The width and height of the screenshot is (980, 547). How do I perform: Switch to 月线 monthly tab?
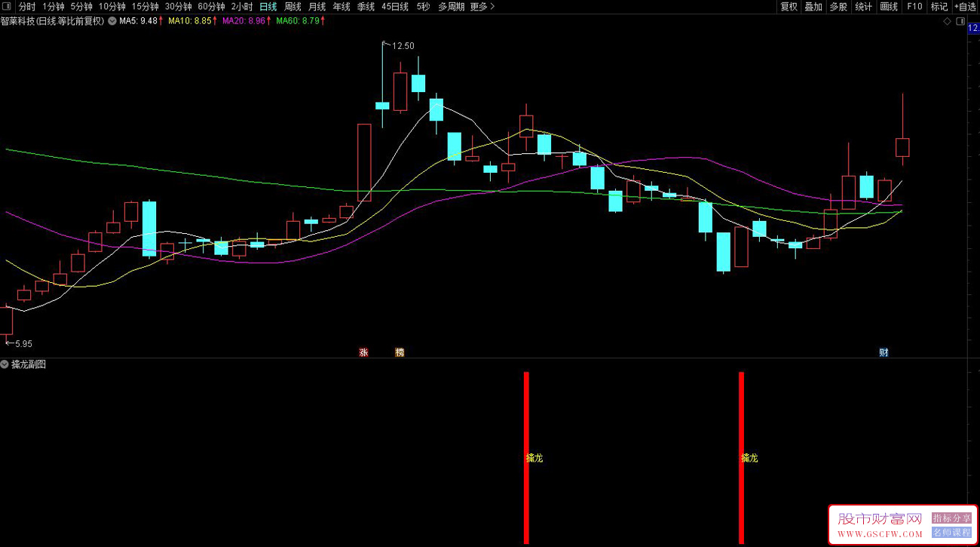tap(317, 7)
